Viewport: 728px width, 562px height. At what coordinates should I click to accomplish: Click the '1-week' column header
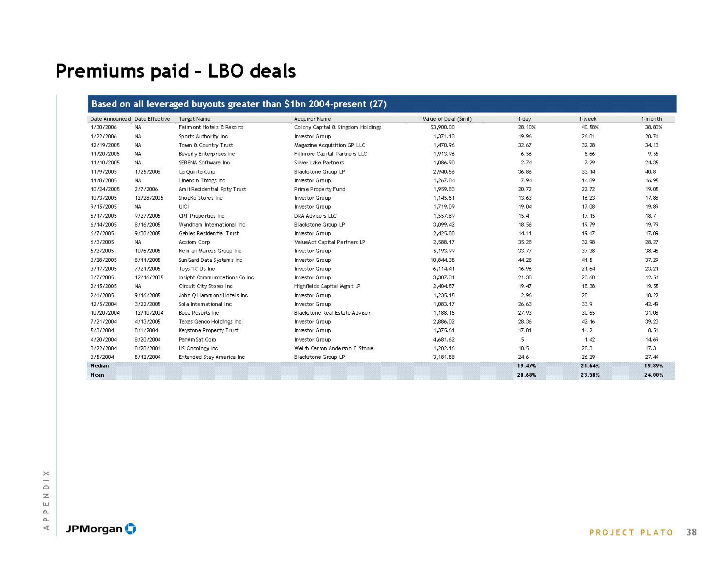[x=588, y=119]
